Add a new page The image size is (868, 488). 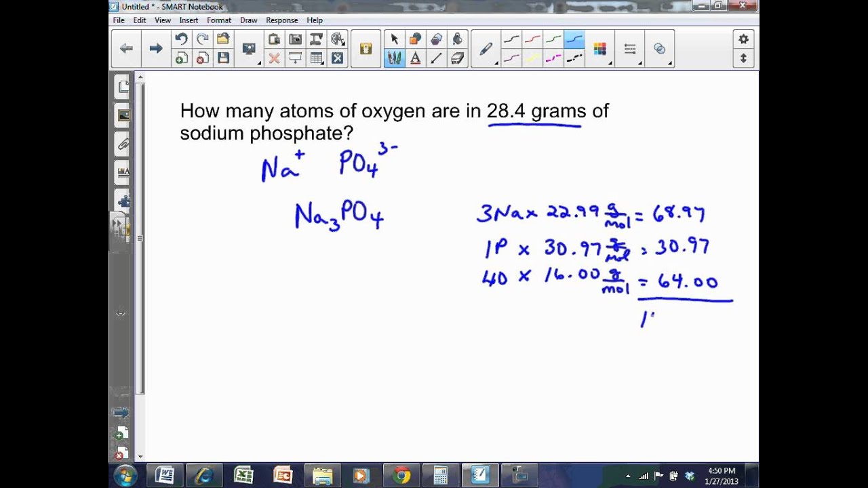(181, 58)
